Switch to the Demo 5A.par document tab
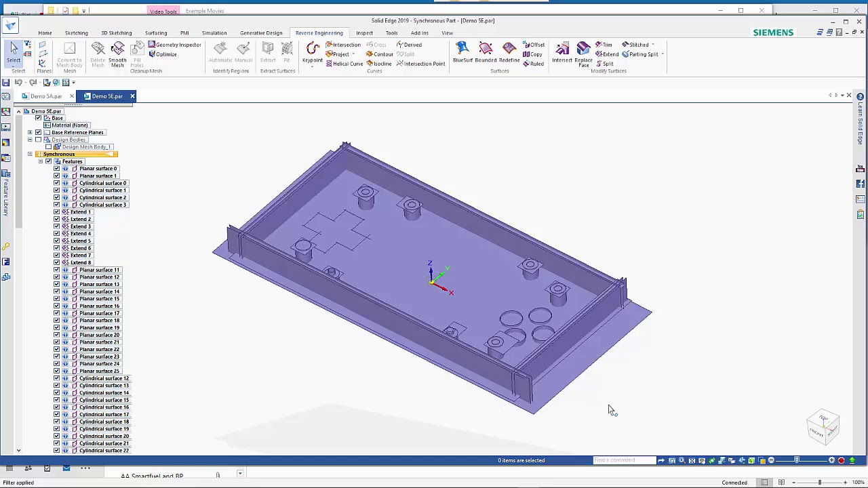The image size is (868, 488). pos(46,96)
